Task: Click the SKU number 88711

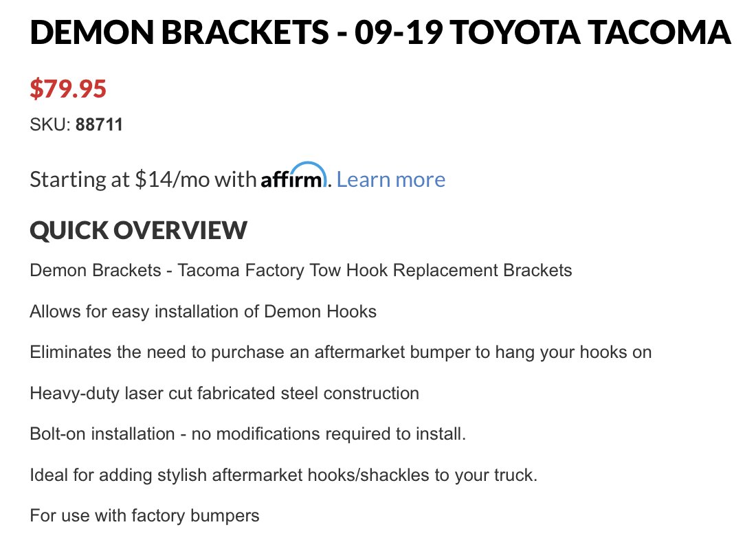Action: click(x=100, y=124)
